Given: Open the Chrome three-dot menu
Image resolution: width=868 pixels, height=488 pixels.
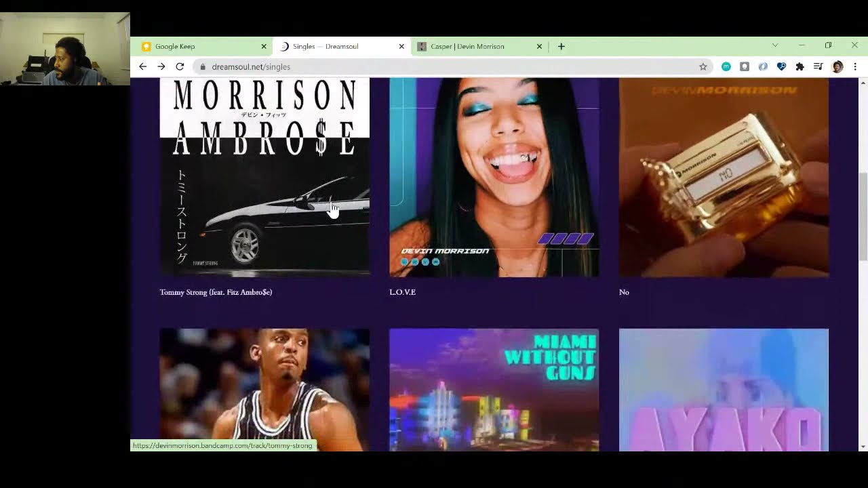Looking at the screenshot, I should click(x=855, y=66).
